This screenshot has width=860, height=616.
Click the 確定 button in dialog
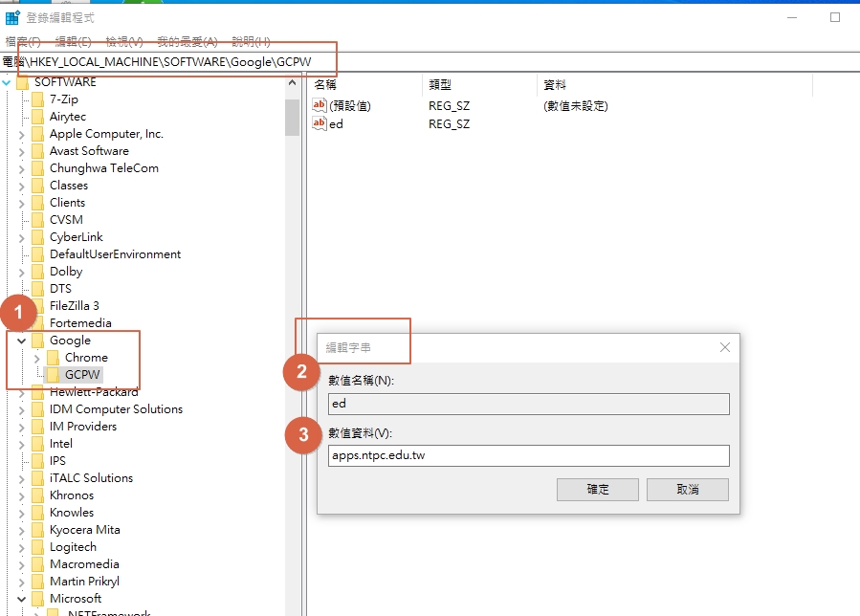point(597,490)
